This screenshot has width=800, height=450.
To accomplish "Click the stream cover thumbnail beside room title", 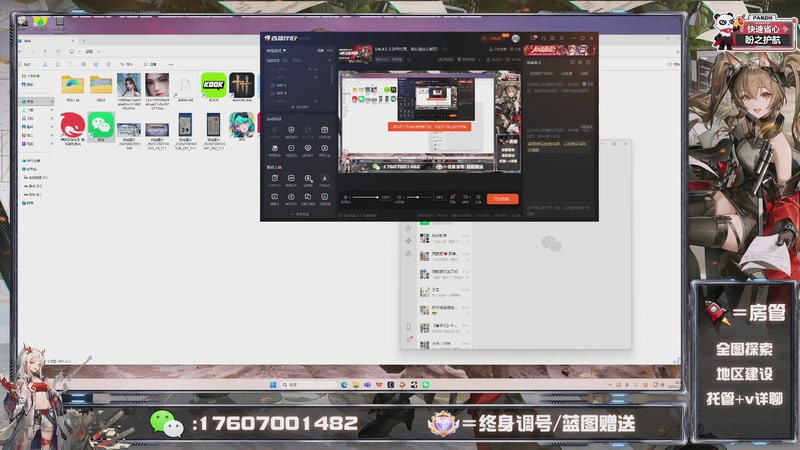I will 355,54.
